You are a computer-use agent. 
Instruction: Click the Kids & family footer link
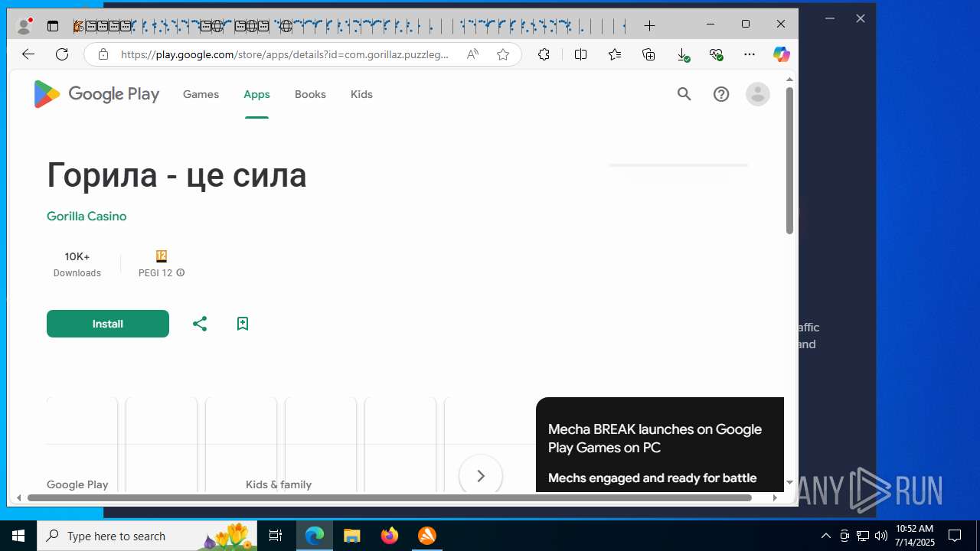pyautogui.click(x=279, y=484)
